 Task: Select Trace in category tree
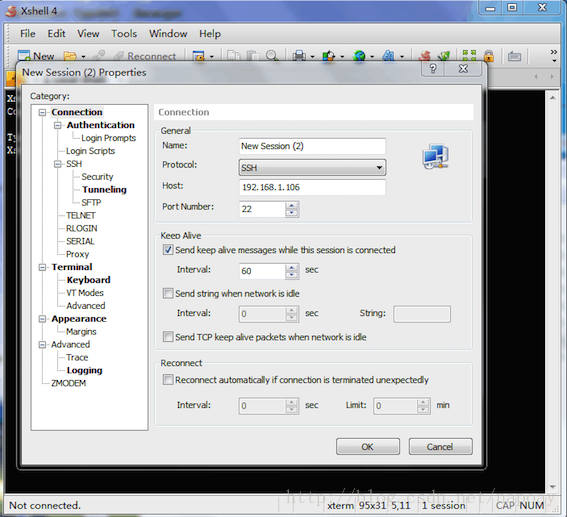[77, 358]
